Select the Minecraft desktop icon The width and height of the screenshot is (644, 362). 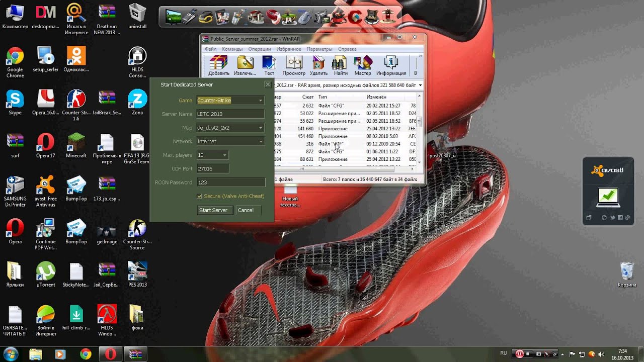tap(76, 146)
